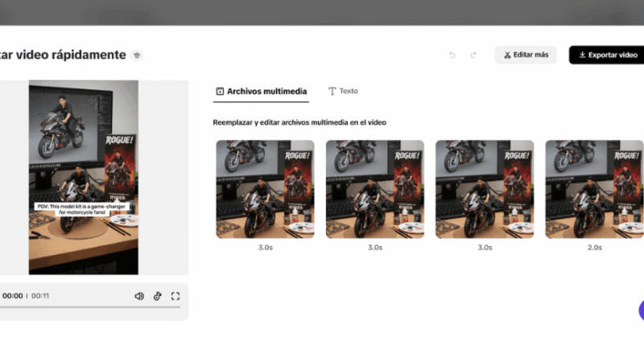Open the Editar más editor

526,55
